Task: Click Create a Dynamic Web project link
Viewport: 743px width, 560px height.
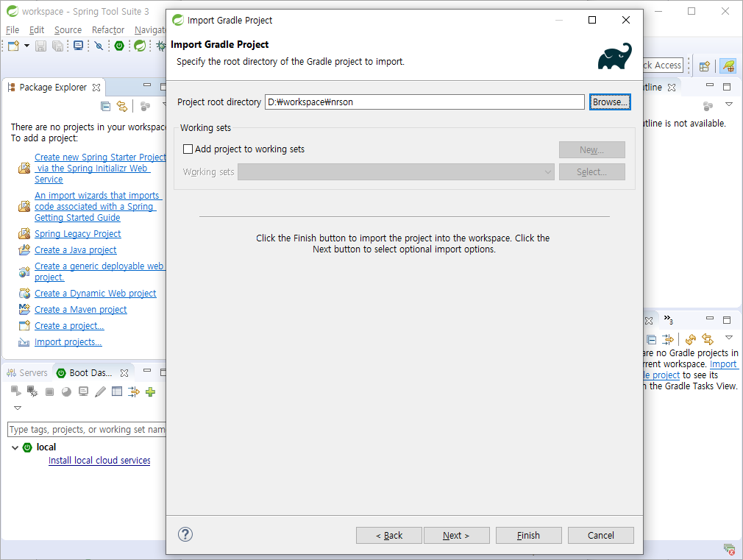Action: [x=95, y=294]
